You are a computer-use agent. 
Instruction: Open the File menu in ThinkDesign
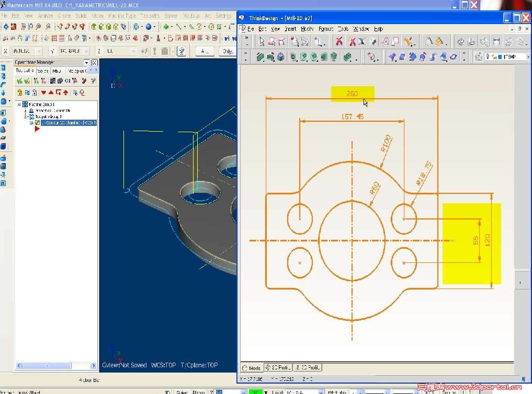251,29
